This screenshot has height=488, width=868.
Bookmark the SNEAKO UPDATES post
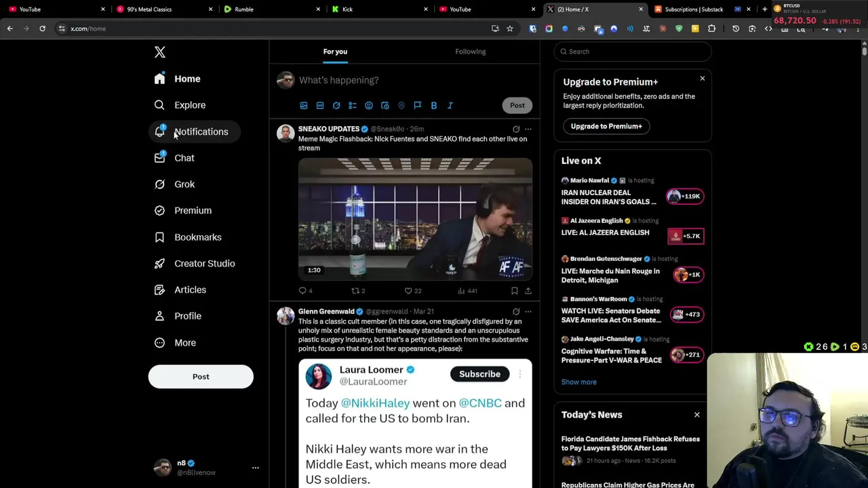click(515, 291)
